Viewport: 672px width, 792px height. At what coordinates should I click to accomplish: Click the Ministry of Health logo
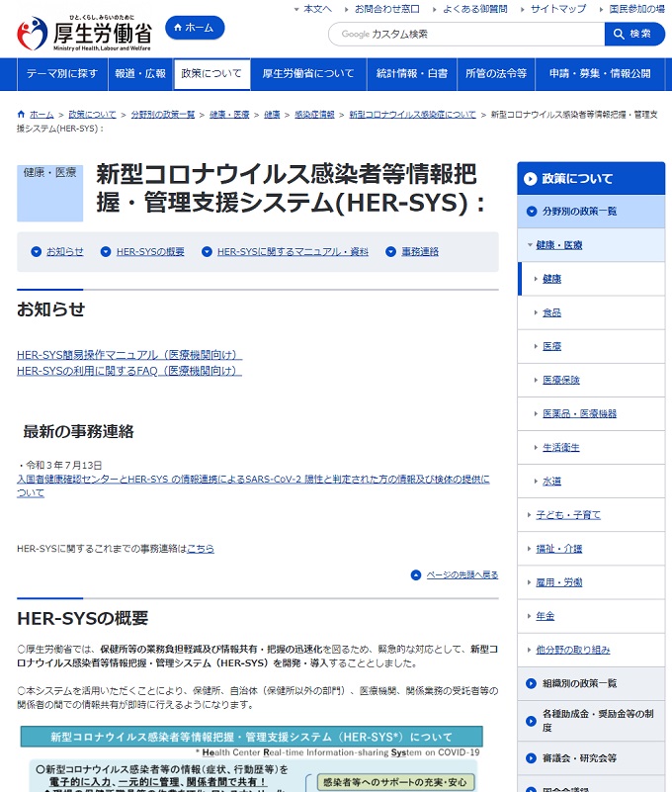(84, 34)
